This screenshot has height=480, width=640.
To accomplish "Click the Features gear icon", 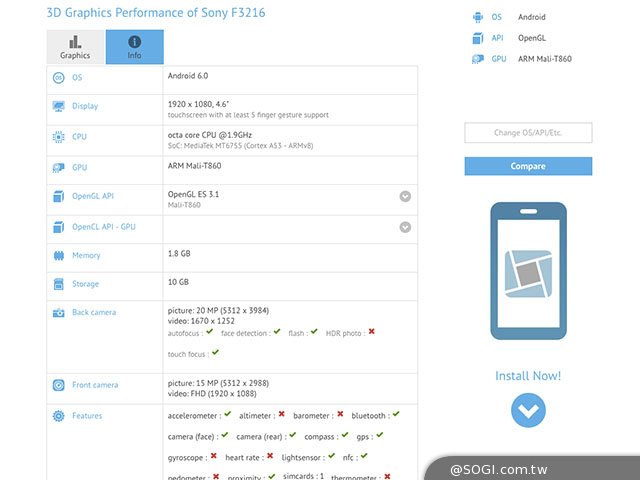I will click(x=58, y=416).
